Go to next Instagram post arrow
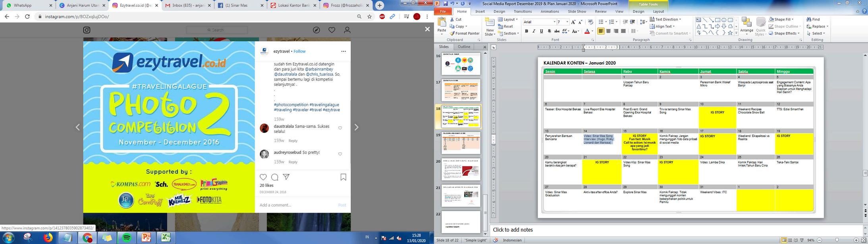The image size is (868, 244). click(x=356, y=127)
